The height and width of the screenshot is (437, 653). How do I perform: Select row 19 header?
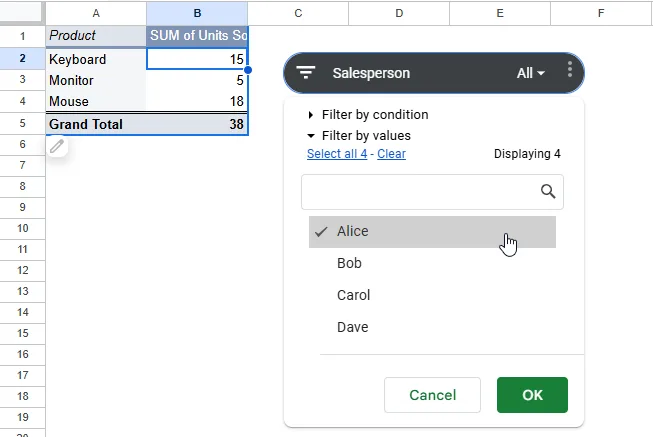click(22, 417)
